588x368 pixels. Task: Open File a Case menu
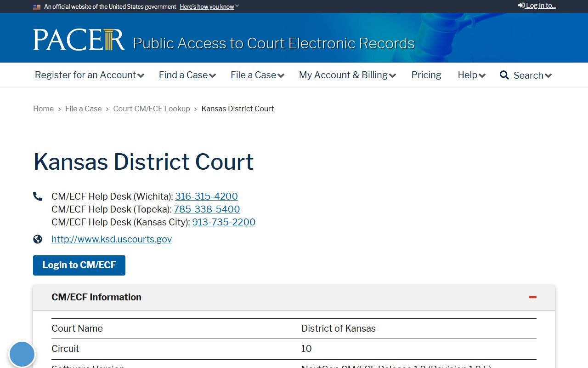[258, 75]
